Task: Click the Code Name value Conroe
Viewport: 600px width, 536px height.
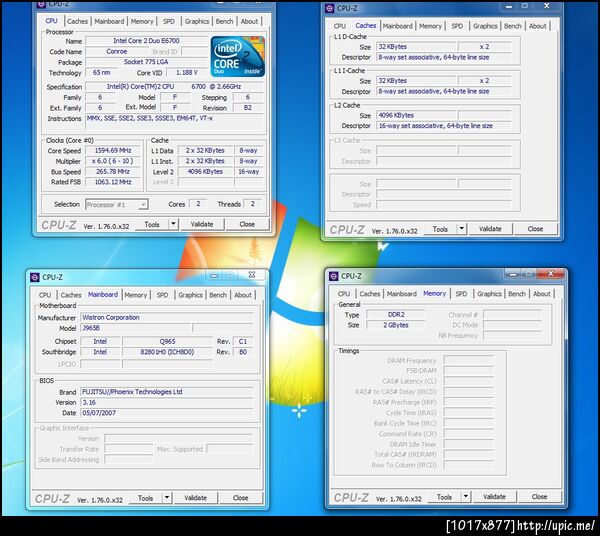Action: [116, 51]
